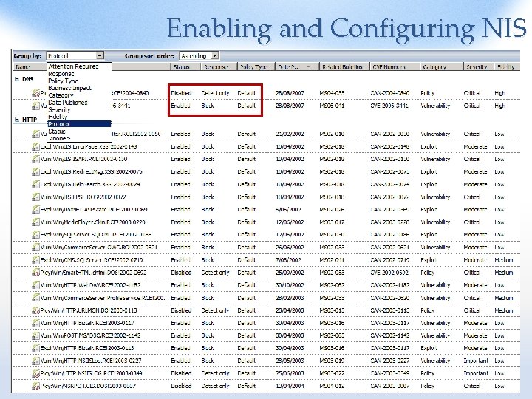Screen dimensions: 532x399
Task: Click the 6/06/2002 date cell
Action: pyautogui.click(x=288, y=210)
